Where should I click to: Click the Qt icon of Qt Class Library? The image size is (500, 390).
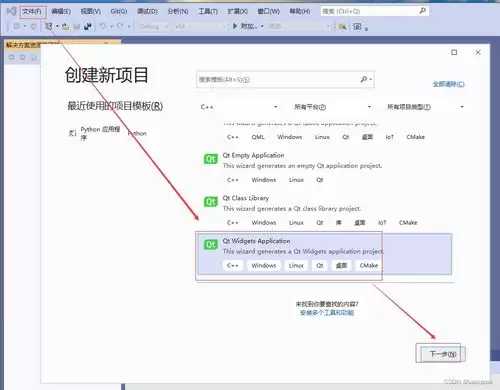(211, 202)
